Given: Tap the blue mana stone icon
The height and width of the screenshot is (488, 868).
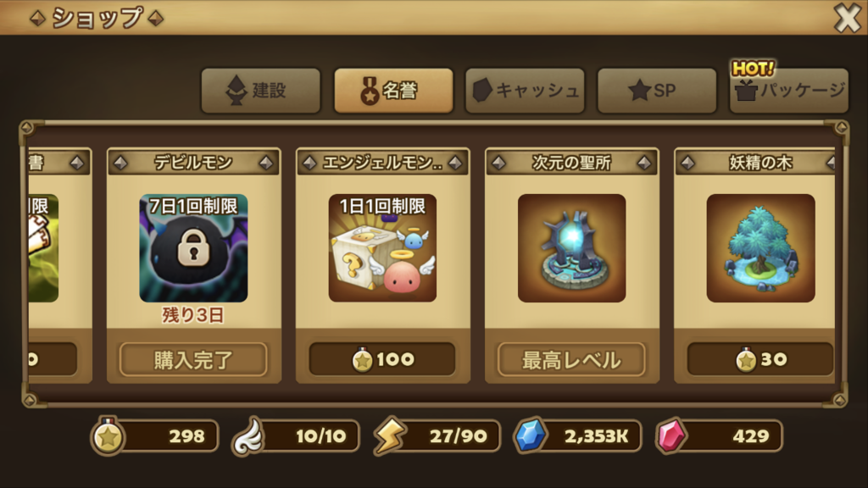Looking at the screenshot, I should point(531,436).
